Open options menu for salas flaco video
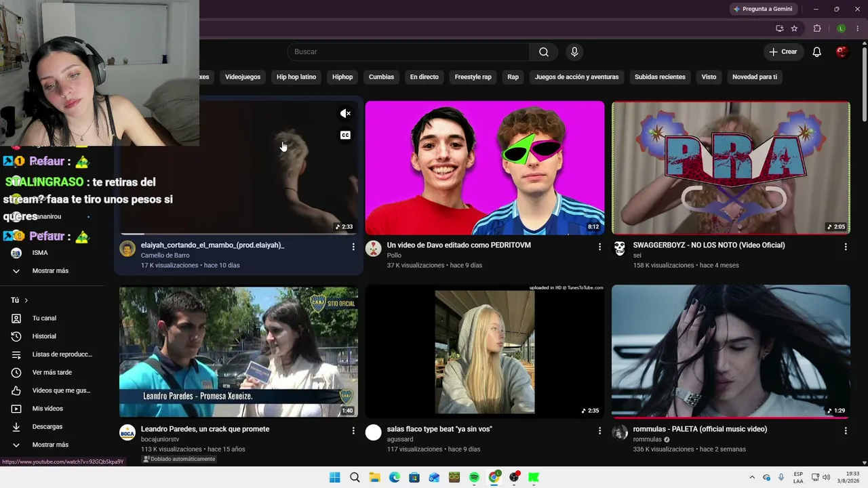868x488 pixels. [599, 430]
